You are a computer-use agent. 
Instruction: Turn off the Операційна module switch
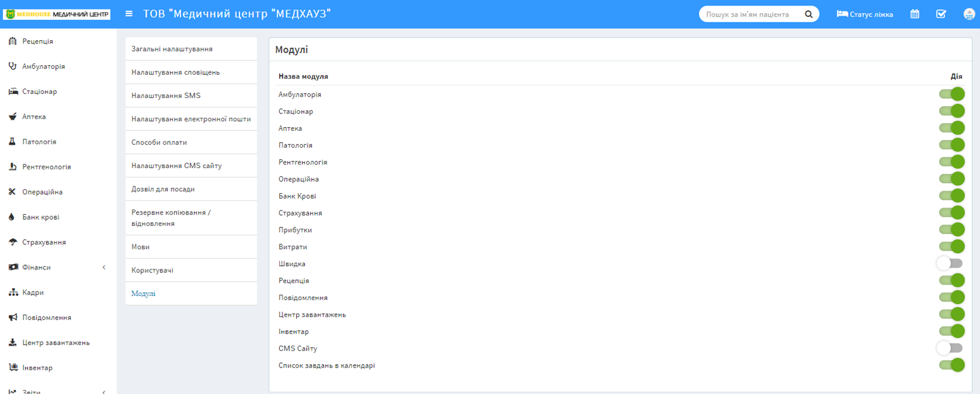pos(951,179)
